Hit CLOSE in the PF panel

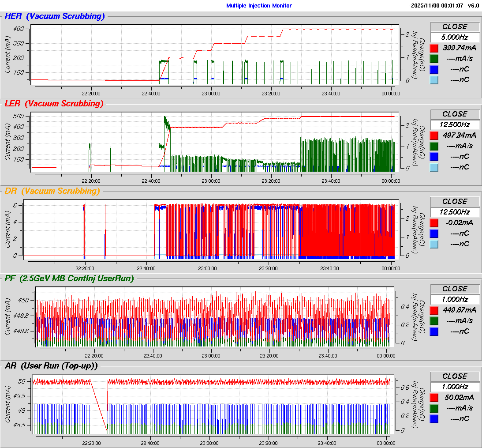[455, 289]
